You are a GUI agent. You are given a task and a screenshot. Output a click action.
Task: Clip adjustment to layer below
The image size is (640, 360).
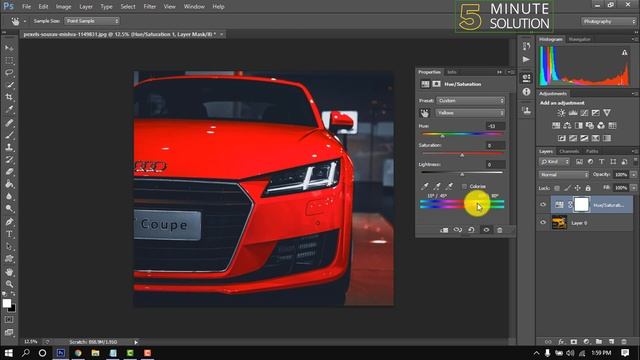pos(444,230)
